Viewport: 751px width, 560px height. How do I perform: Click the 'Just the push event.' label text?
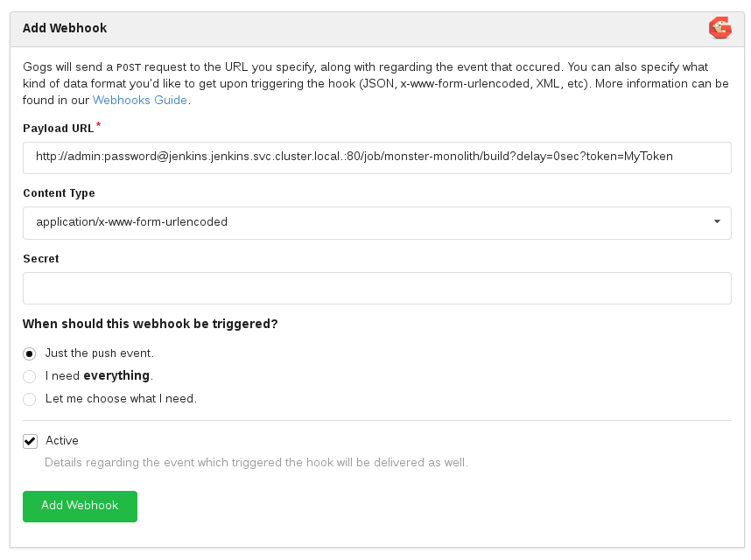click(100, 353)
